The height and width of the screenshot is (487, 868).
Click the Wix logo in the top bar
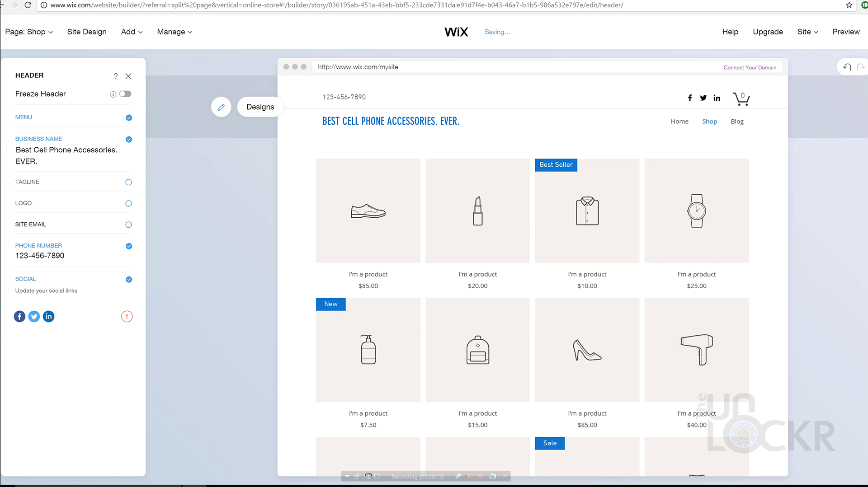click(x=456, y=32)
